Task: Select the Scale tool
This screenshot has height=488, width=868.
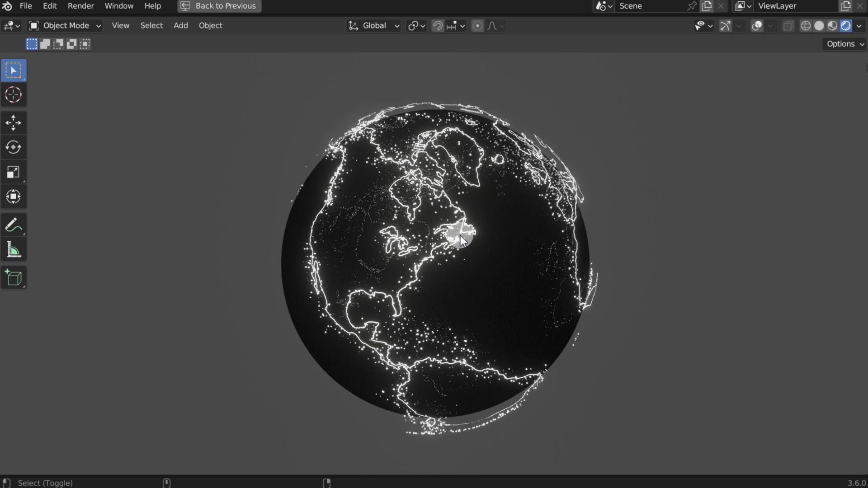Action: coord(13,172)
